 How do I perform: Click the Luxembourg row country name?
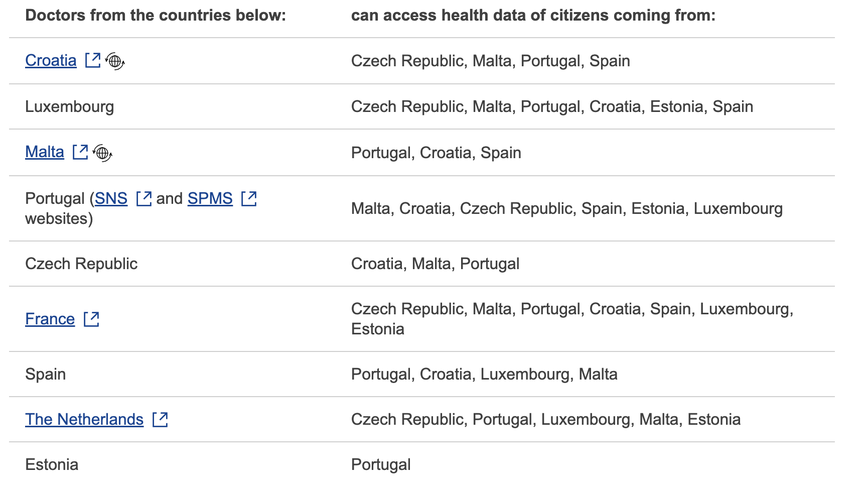[x=70, y=107]
